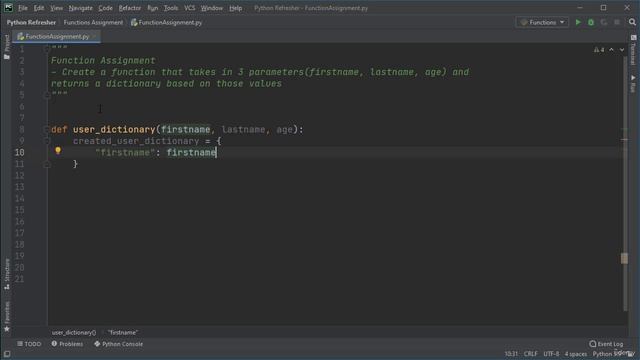This screenshot has height=360, width=640.
Task: Click the Run with Coverage icon
Action: tap(604, 22)
